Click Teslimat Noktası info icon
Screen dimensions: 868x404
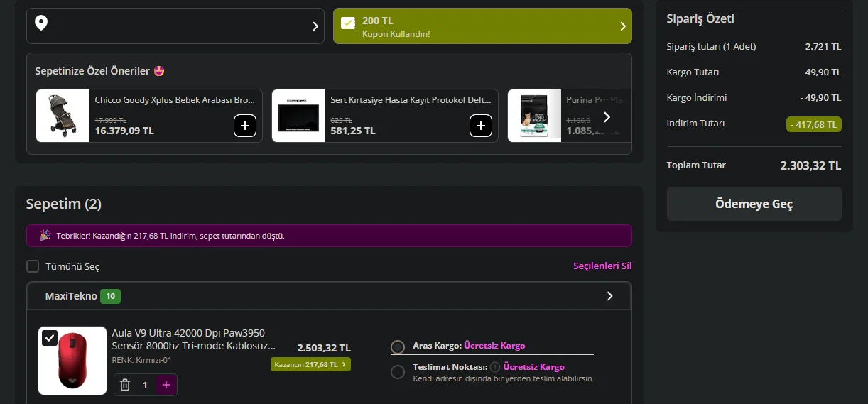[x=495, y=367]
